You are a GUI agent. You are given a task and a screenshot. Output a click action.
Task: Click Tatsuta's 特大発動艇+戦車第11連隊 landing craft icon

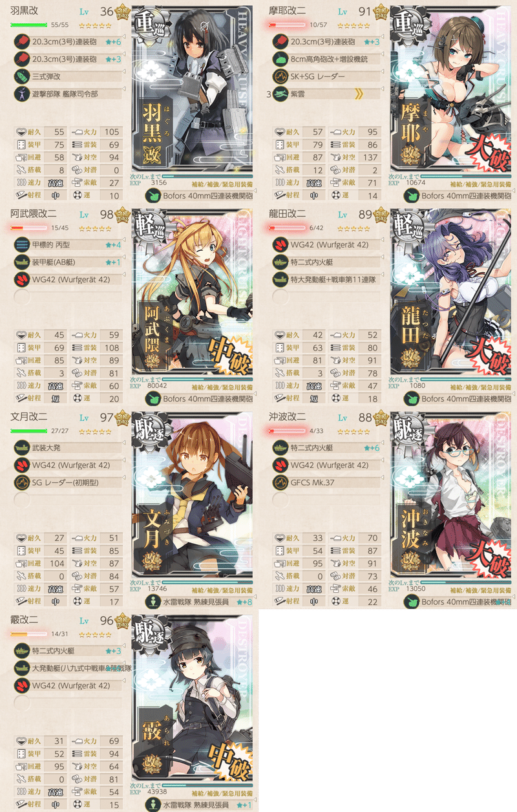click(x=281, y=280)
